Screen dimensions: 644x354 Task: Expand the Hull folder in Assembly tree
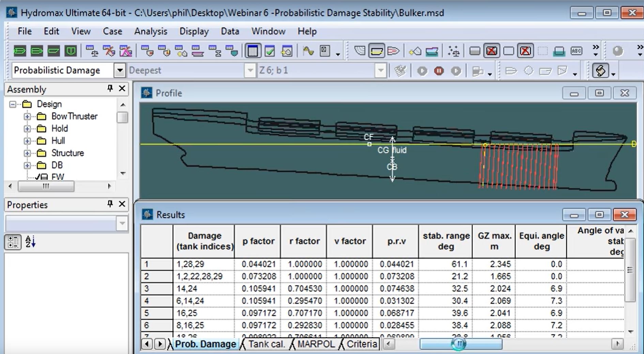tap(27, 141)
